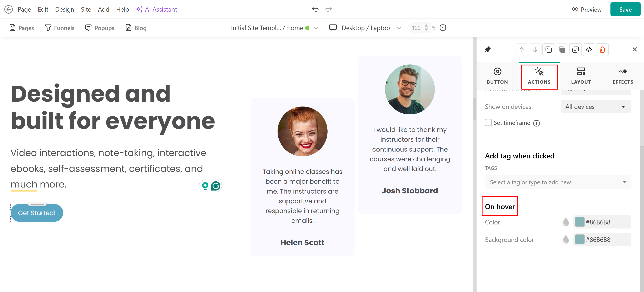This screenshot has height=292, width=644.
Task: Click the pin panel icon
Action: pos(487,50)
